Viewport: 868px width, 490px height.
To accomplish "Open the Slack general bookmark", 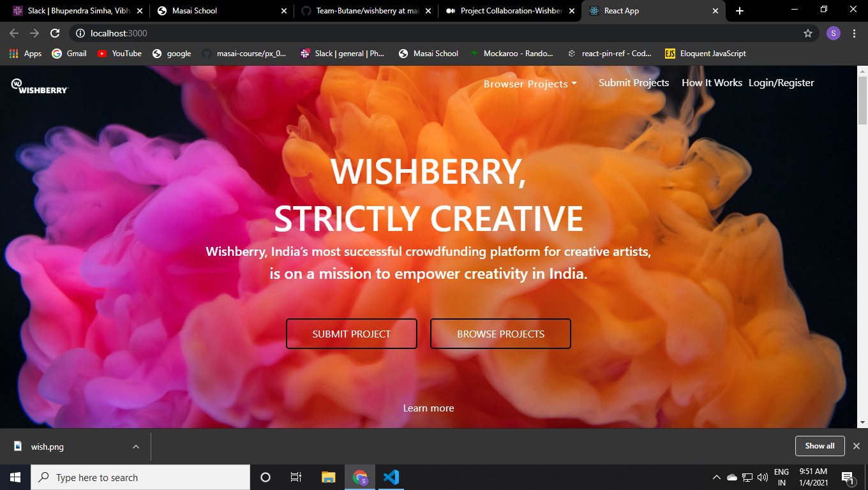I will click(x=342, y=54).
